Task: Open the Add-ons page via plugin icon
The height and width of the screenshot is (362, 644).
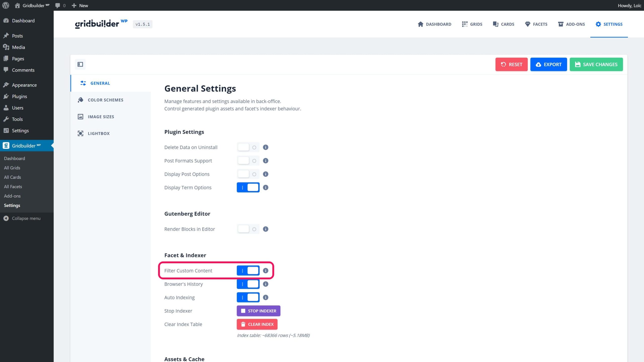Action: tap(571, 24)
